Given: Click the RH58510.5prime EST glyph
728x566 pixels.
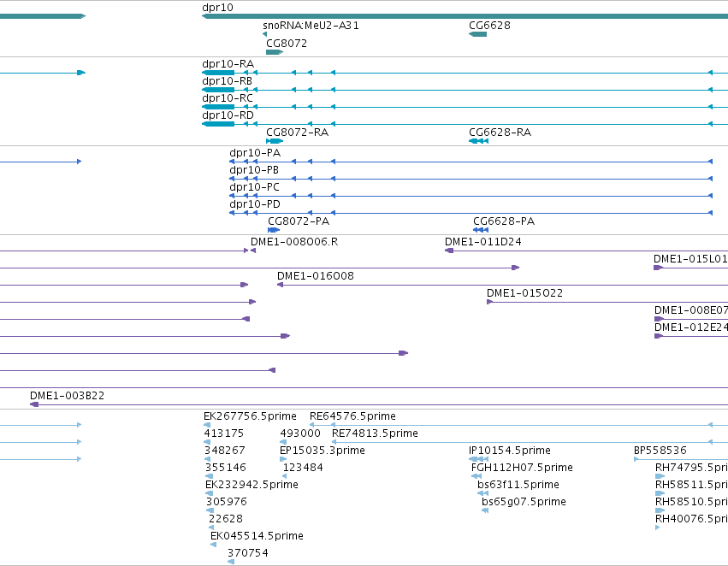Looking at the screenshot, I should point(660,510).
